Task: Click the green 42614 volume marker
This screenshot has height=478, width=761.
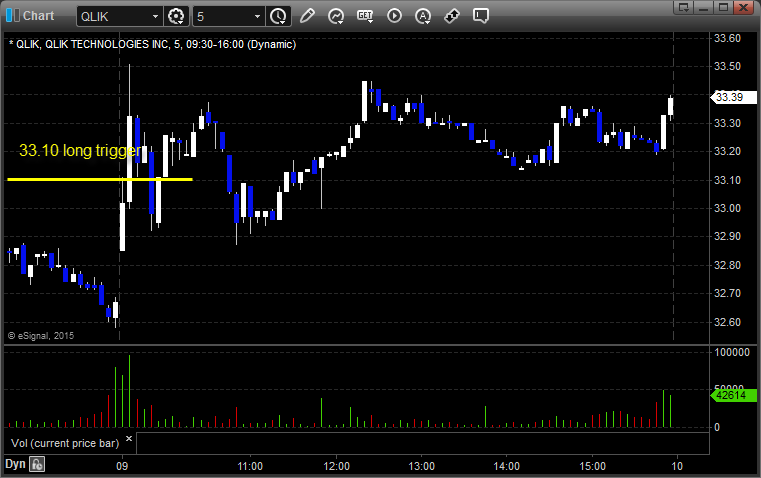Action: tap(728, 396)
